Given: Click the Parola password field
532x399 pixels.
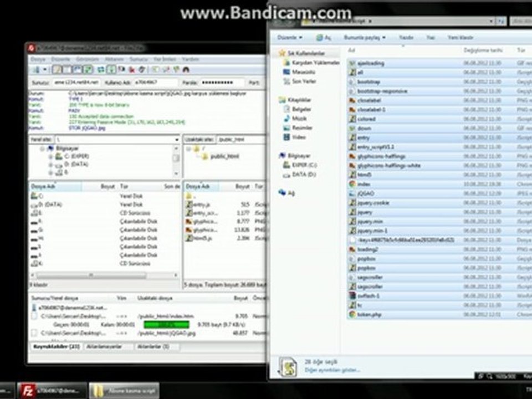Looking at the screenshot, I should coord(222,83).
